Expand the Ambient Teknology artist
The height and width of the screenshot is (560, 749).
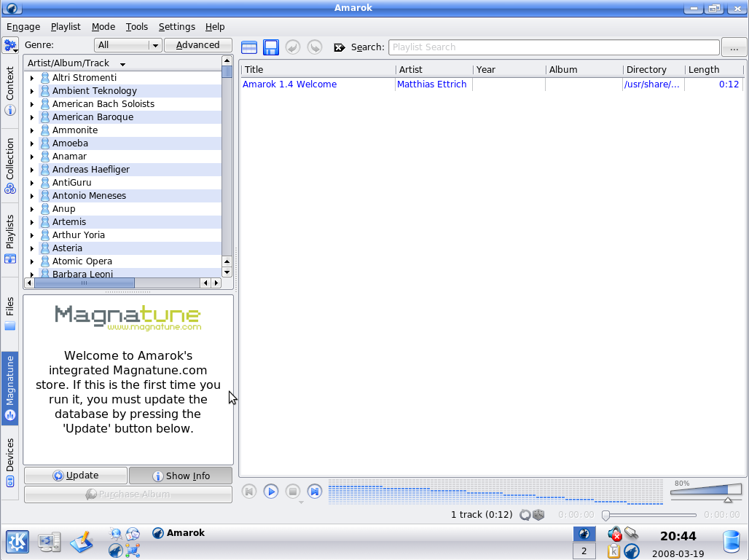(32, 91)
